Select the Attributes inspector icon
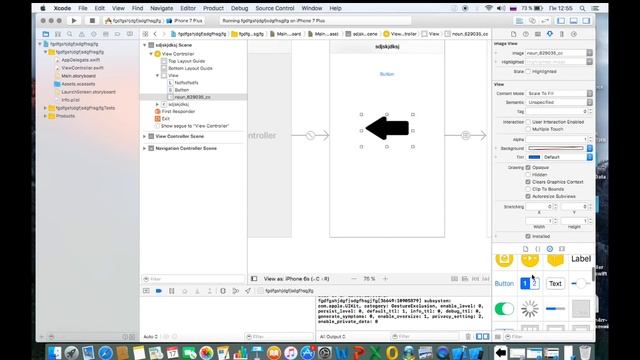640x360 pixels. (x=550, y=34)
